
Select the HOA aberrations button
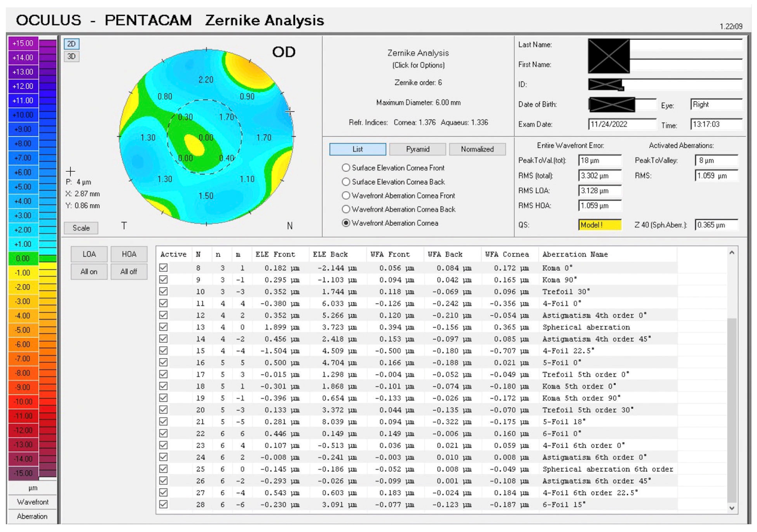pyautogui.click(x=129, y=254)
